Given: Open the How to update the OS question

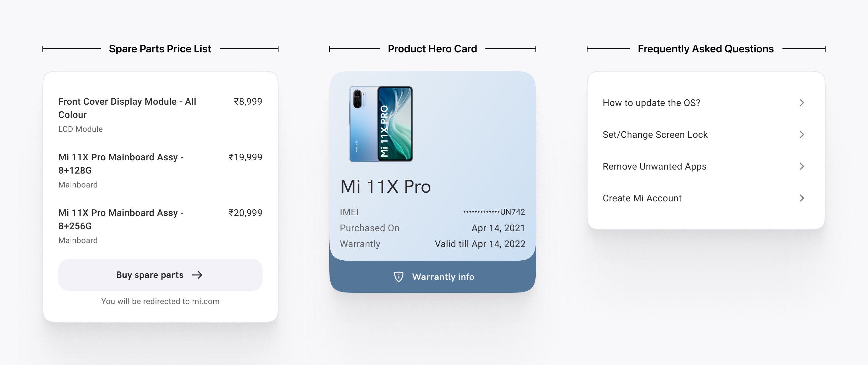Looking at the screenshot, I should tap(651, 103).
